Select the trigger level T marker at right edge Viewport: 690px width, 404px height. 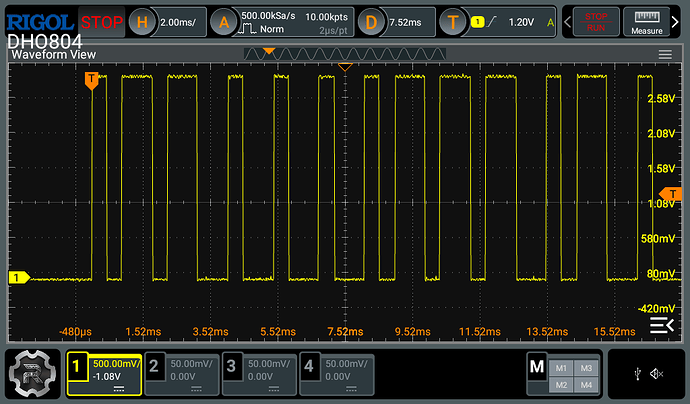671,194
